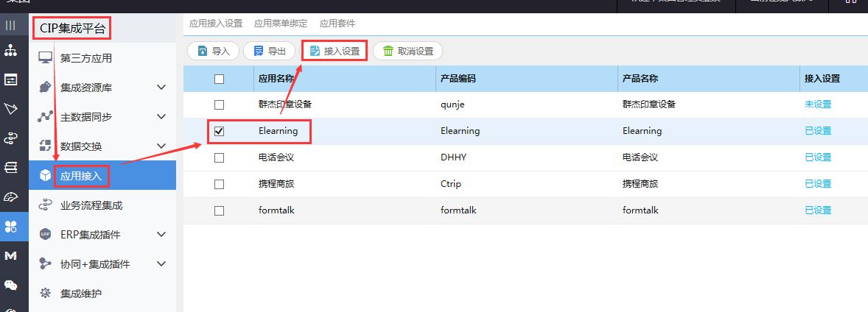The width and height of the screenshot is (868, 312).
Task: Select the DHHY product code cell
Action: pos(527,157)
